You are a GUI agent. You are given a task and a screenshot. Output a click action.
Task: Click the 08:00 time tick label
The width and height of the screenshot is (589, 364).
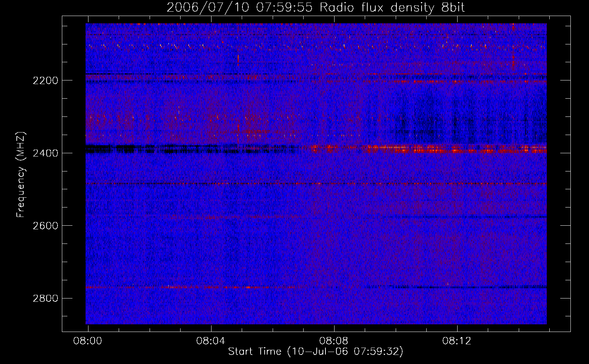pyautogui.click(x=88, y=341)
